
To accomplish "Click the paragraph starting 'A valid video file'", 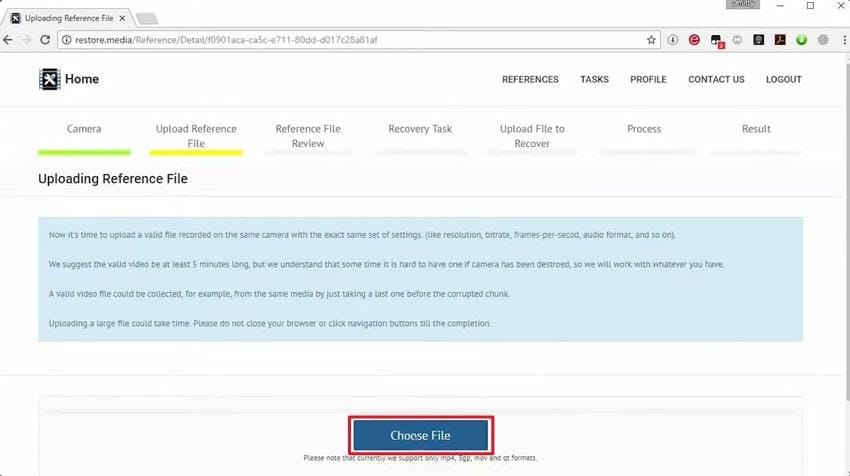I will [279, 294].
